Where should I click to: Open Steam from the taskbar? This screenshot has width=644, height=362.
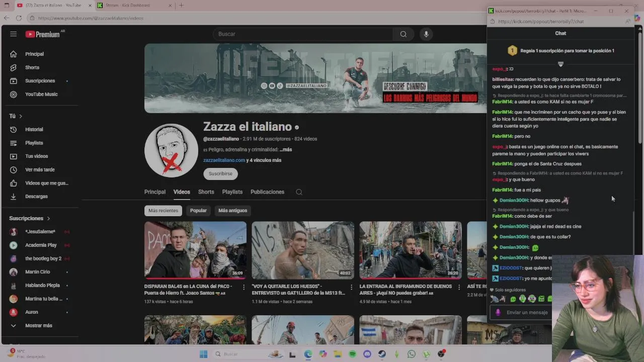(x=382, y=354)
